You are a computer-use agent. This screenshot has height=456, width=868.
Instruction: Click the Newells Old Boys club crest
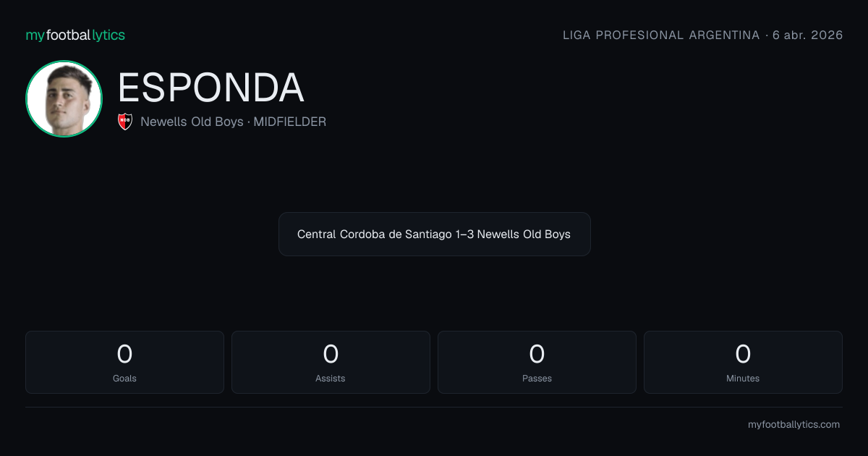[x=125, y=122]
